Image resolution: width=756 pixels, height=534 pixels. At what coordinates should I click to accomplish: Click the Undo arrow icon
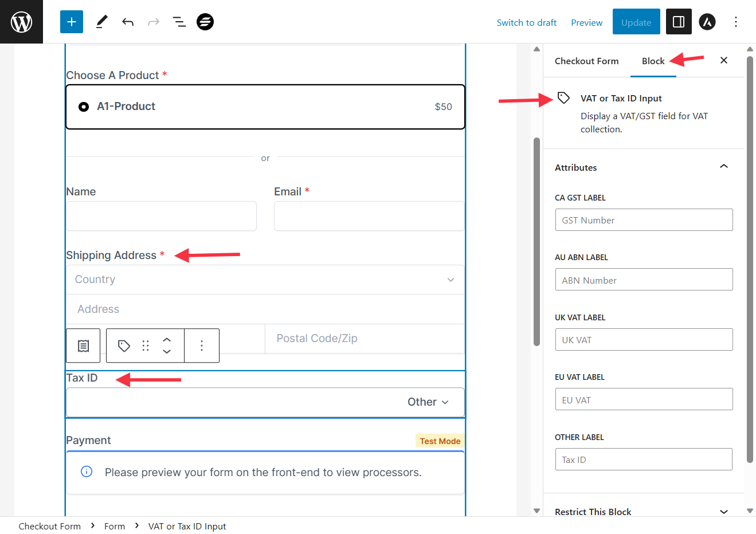coord(128,22)
